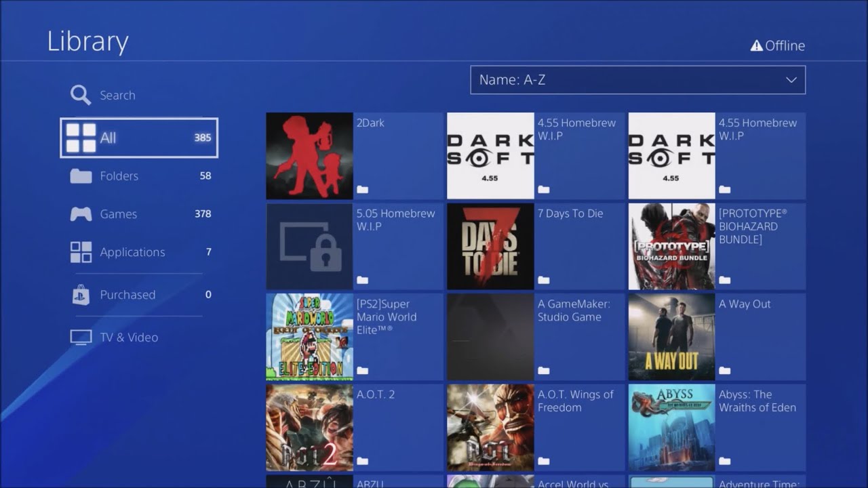The width and height of the screenshot is (868, 488).
Task: Click the Library page heading
Action: (87, 42)
